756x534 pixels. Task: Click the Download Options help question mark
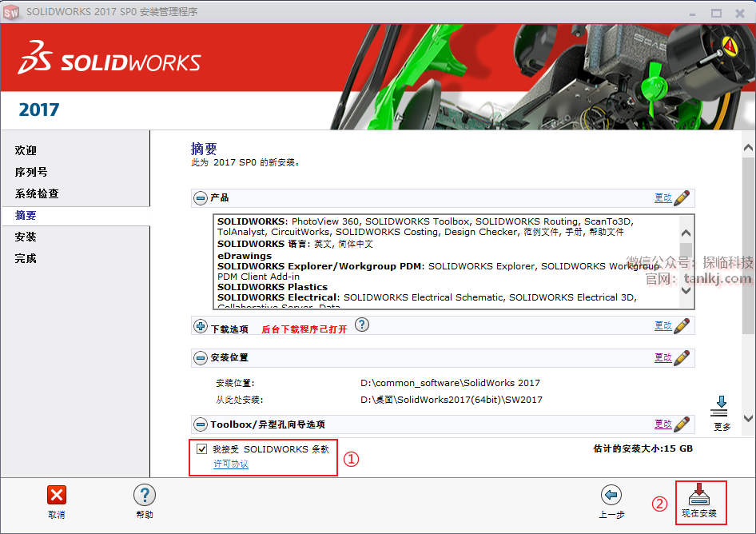362,325
